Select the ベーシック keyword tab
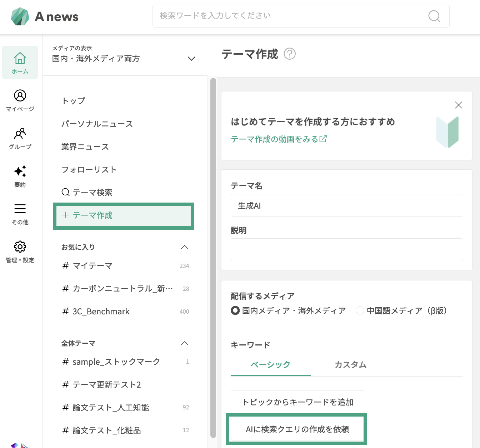This screenshot has height=448, width=480. click(x=270, y=365)
